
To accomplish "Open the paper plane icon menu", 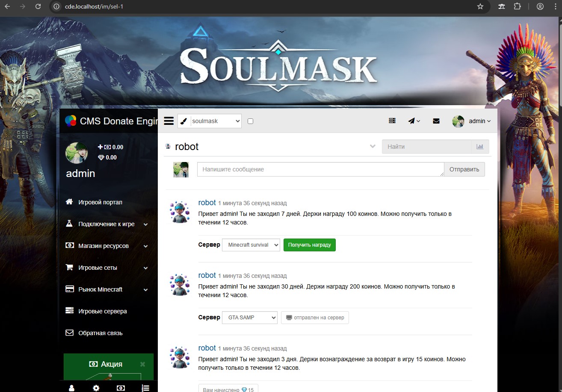I will 414,121.
